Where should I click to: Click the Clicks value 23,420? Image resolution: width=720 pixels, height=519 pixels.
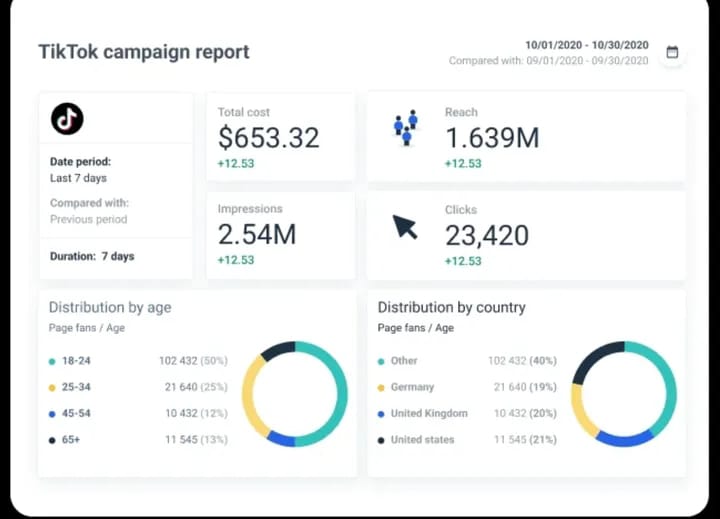(487, 235)
